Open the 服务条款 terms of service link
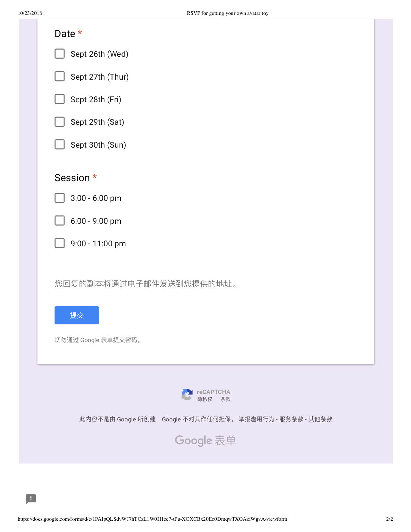The image size is (411, 532). pos(291,419)
